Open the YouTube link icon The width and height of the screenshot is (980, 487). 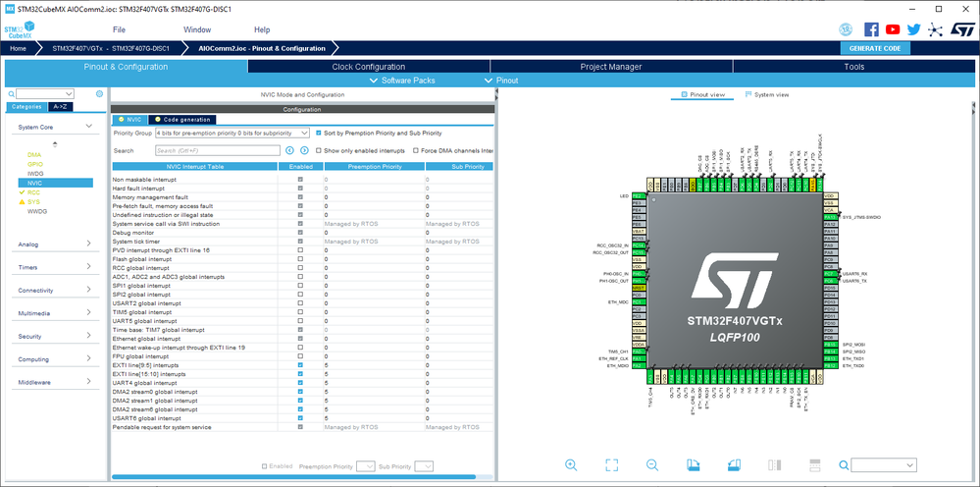click(x=893, y=29)
